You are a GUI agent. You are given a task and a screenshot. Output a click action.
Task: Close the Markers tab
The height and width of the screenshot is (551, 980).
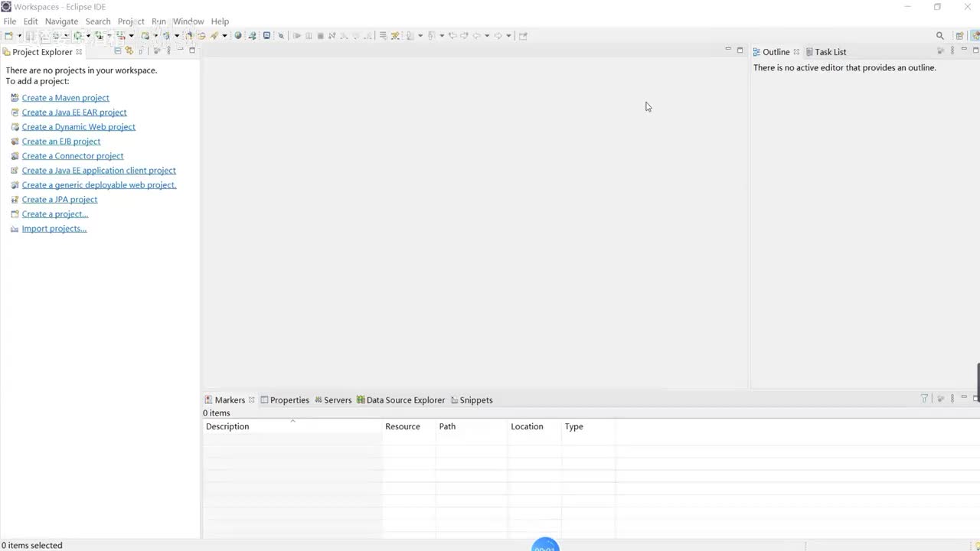coord(251,400)
